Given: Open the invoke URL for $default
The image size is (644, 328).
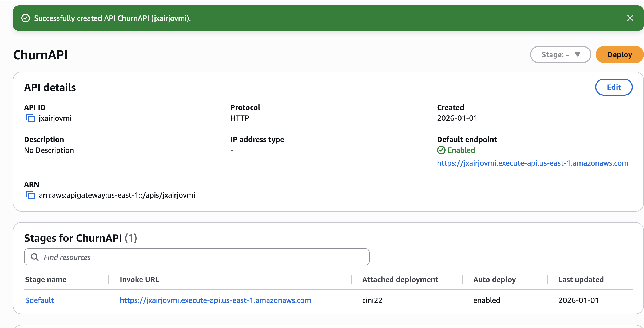Looking at the screenshot, I should (x=215, y=300).
